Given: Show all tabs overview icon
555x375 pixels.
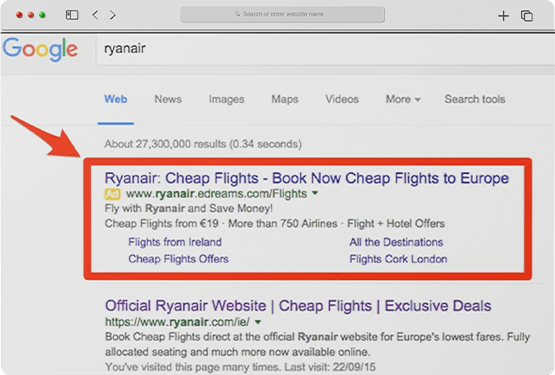Looking at the screenshot, I should [527, 16].
